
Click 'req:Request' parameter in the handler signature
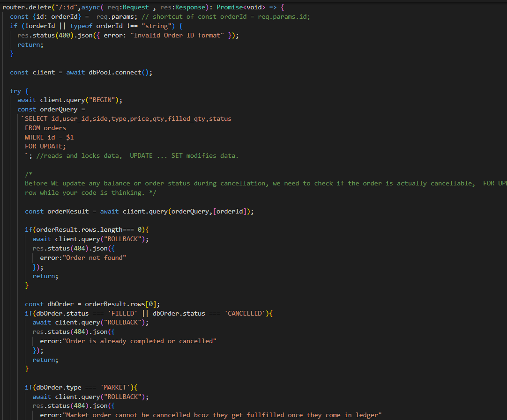(128, 7)
